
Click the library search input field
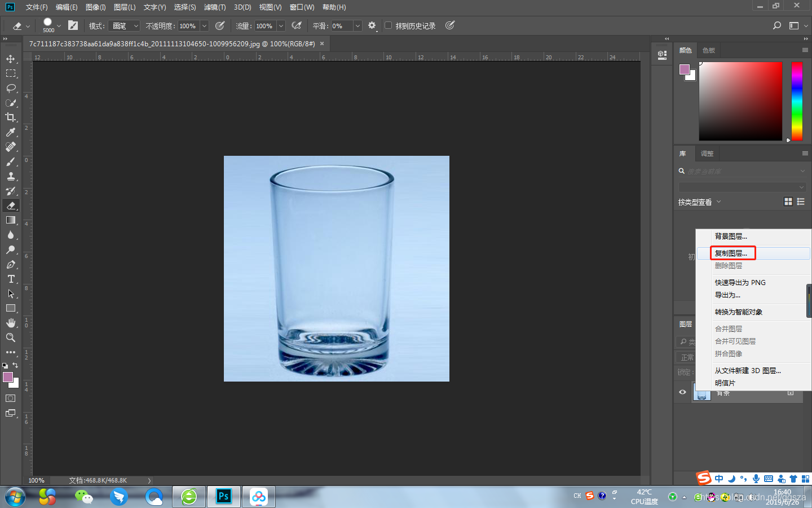(x=743, y=171)
